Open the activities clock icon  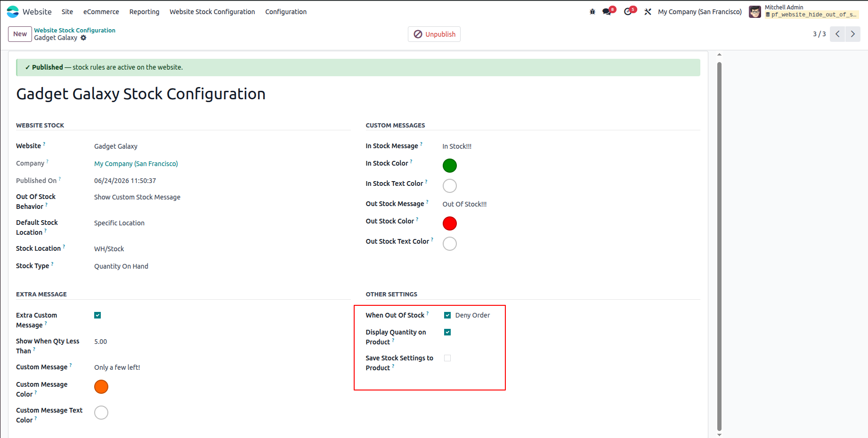tap(628, 12)
